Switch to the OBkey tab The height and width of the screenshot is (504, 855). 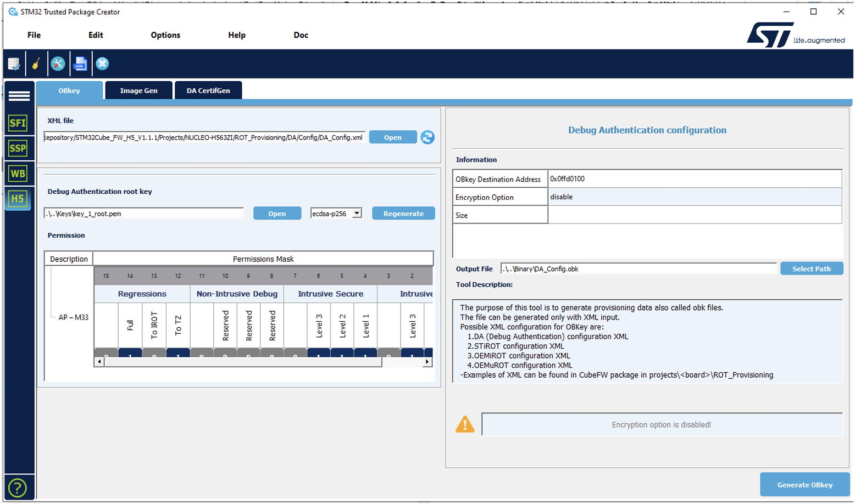tap(69, 91)
